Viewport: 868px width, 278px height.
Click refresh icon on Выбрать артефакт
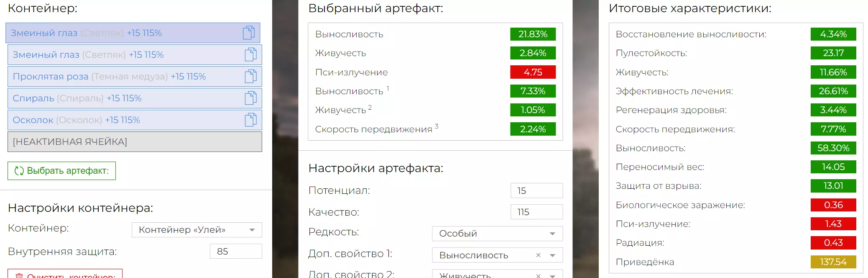tap(19, 171)
